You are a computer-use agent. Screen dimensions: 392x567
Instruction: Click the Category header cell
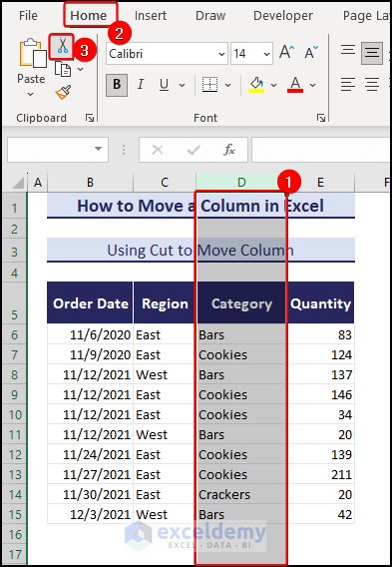[241, 303]
